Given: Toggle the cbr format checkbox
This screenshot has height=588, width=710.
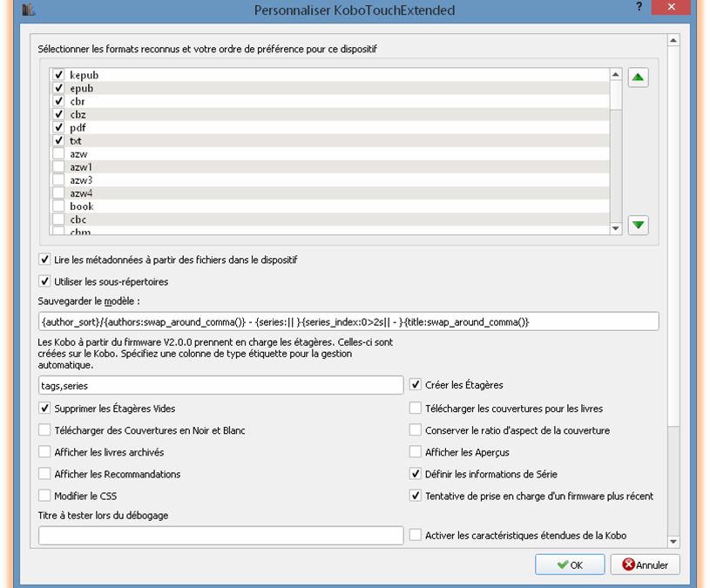Looking at the screenshot, I should click(58, 101).
